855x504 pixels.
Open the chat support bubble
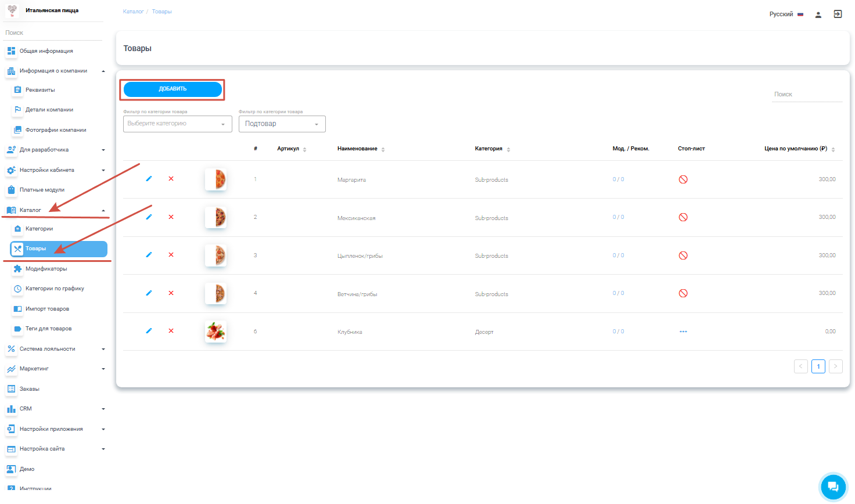833,487
